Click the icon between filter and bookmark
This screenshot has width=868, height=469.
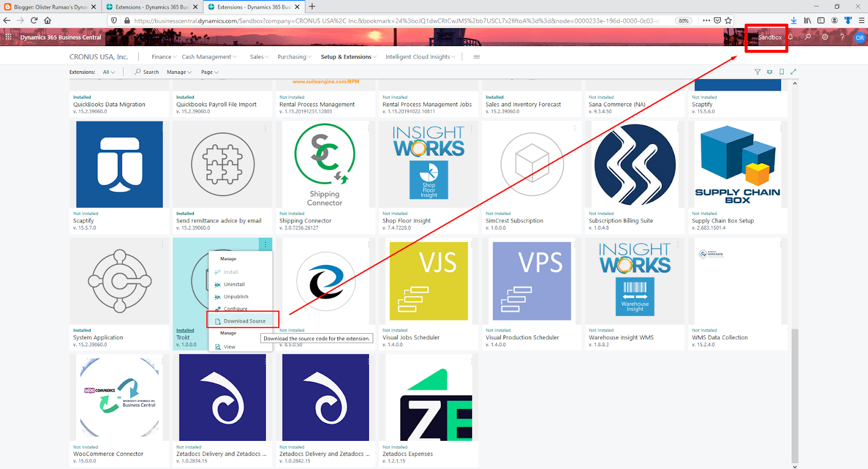click(x=769, y=72)
